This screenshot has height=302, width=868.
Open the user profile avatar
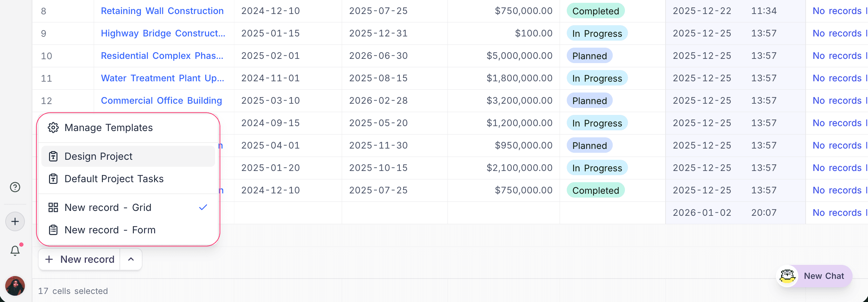[15, 286]
